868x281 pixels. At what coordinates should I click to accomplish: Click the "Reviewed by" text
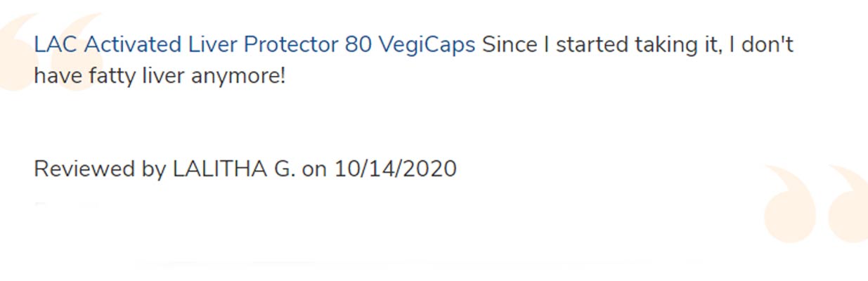pyautogui.click(x=100, y=169)
